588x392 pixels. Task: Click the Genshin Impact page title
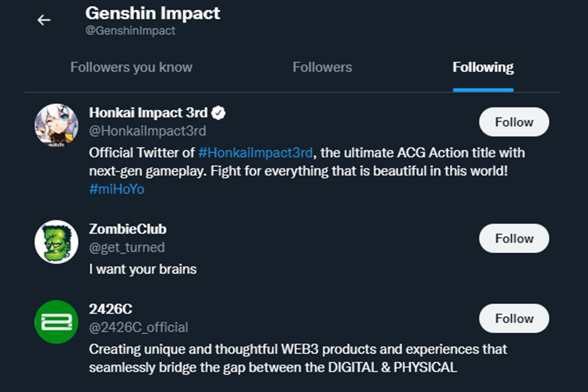click(152, 13)
